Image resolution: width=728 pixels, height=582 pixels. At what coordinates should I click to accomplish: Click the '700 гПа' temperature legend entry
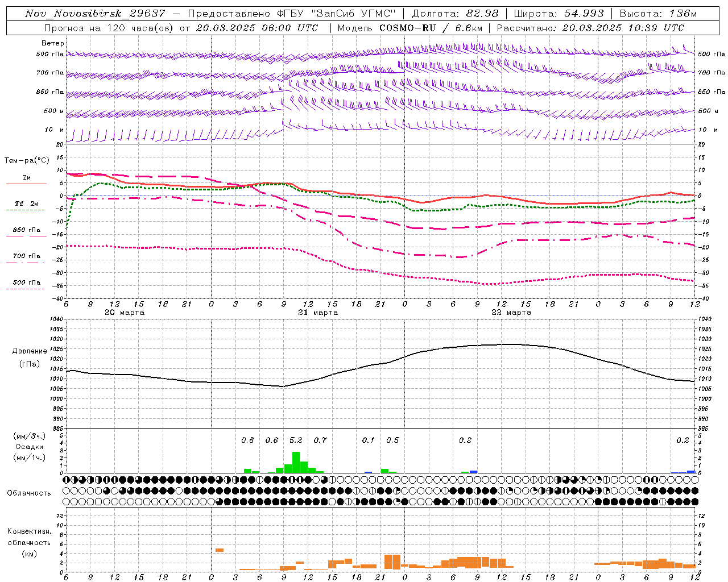coord(27,256)
